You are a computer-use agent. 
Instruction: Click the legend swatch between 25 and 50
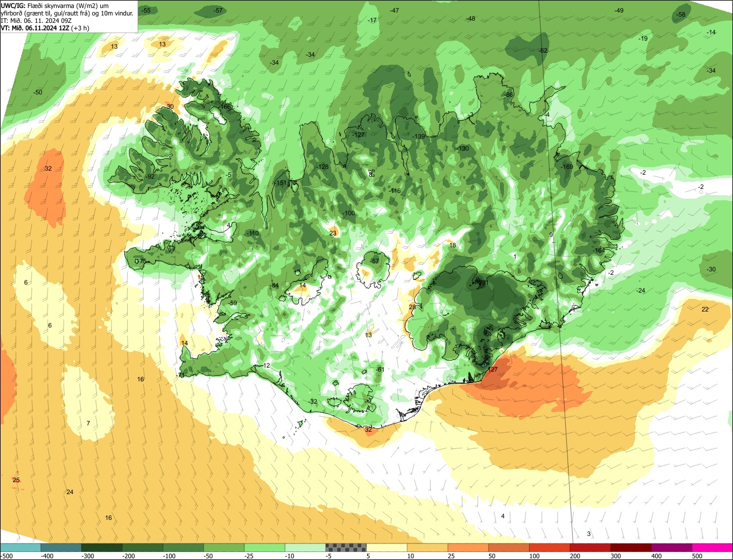click(x=468, y=547)
